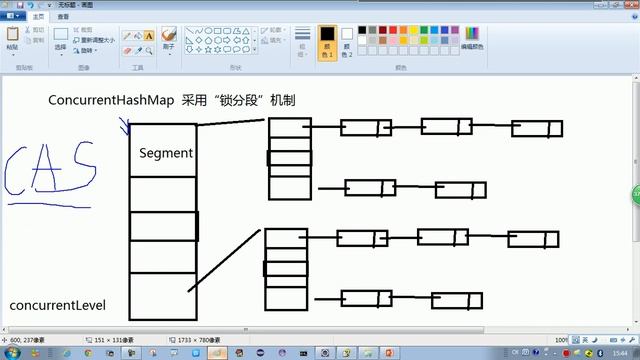Select the Pencil tool
Screen dimensions: 640x360
pyautogui.click(x=127, y=36)
